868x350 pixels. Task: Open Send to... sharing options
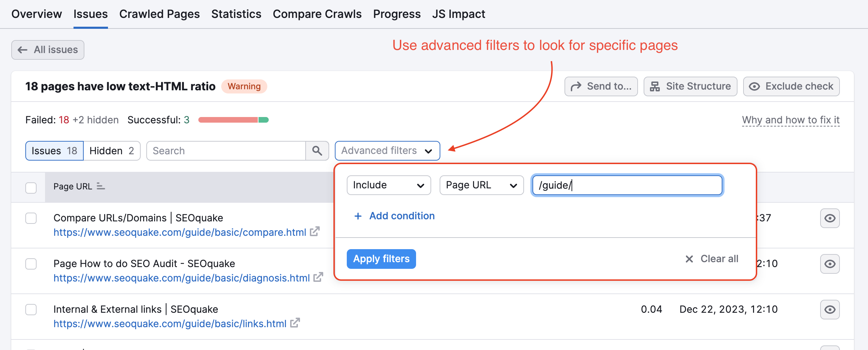(601, 86)
